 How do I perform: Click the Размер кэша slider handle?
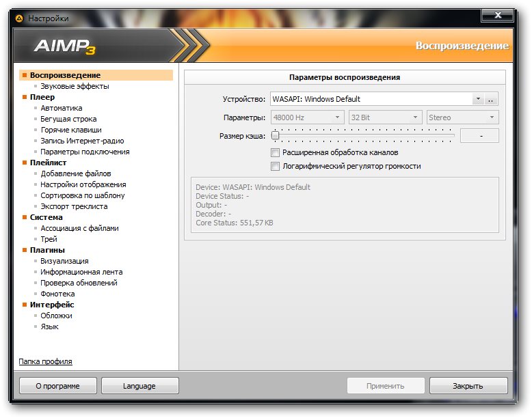[275, 135]
